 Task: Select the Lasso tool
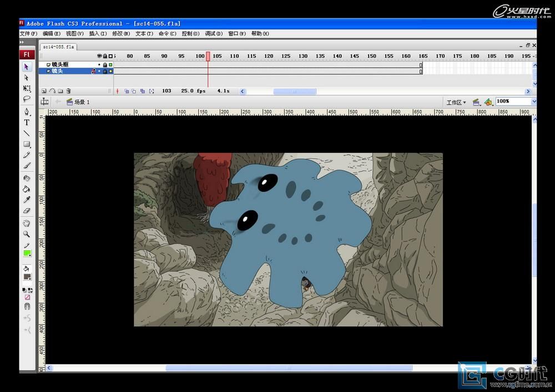27,99
